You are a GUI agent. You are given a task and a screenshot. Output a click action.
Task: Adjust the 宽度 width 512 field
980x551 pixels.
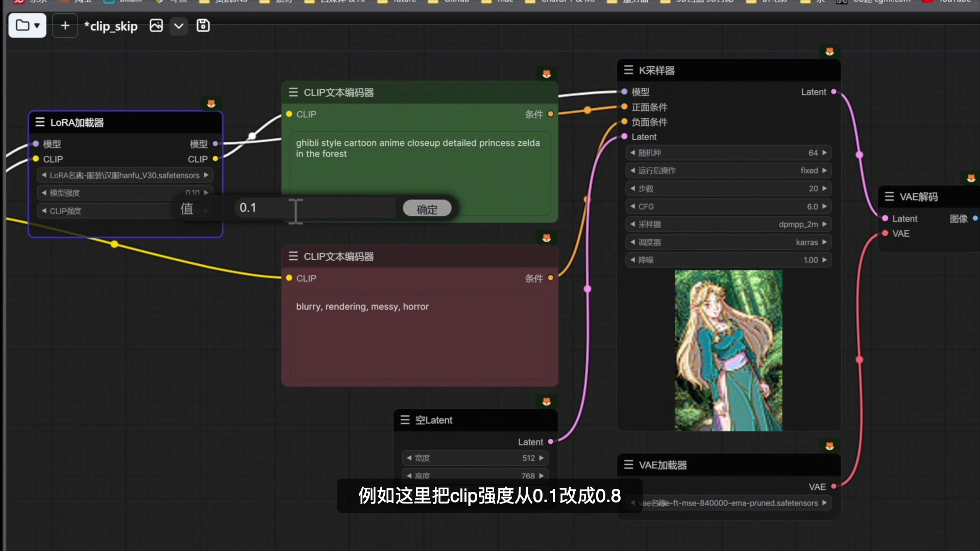[x=475, y=458]
